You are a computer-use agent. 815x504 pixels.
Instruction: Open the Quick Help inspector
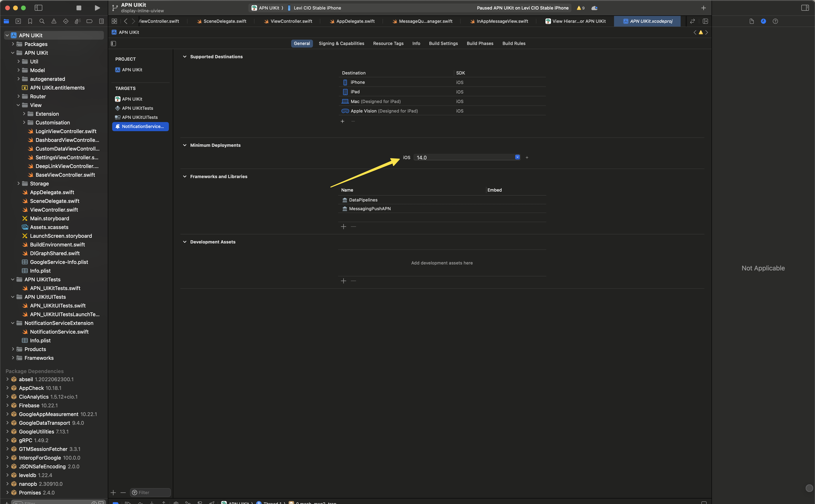(775, 21)
